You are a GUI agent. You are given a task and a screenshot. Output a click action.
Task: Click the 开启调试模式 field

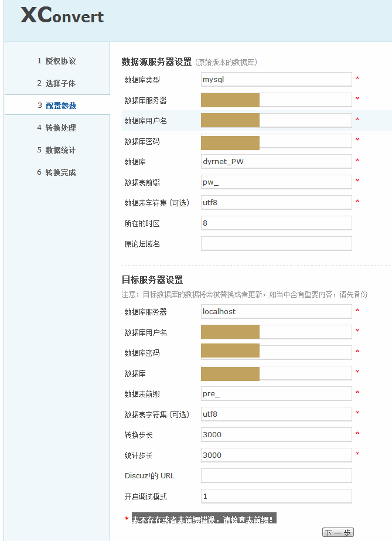pyautogui.click(x=276, y=496)
